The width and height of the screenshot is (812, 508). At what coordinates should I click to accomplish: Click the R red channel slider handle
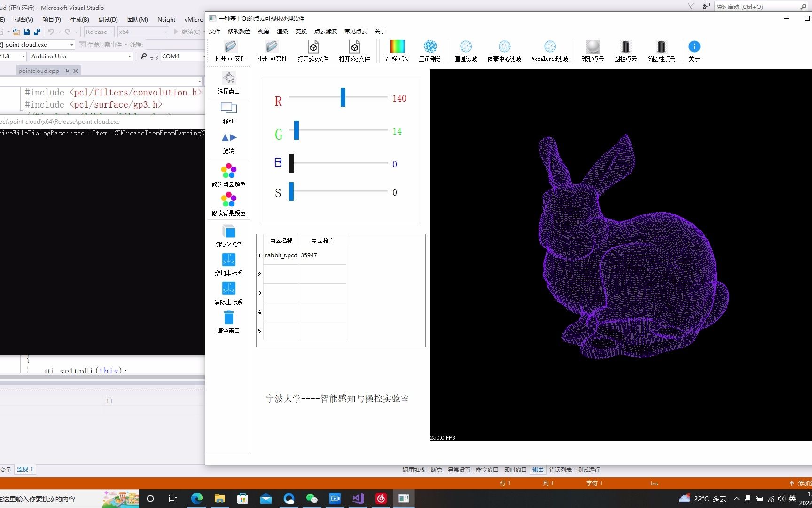coord(343,97)
